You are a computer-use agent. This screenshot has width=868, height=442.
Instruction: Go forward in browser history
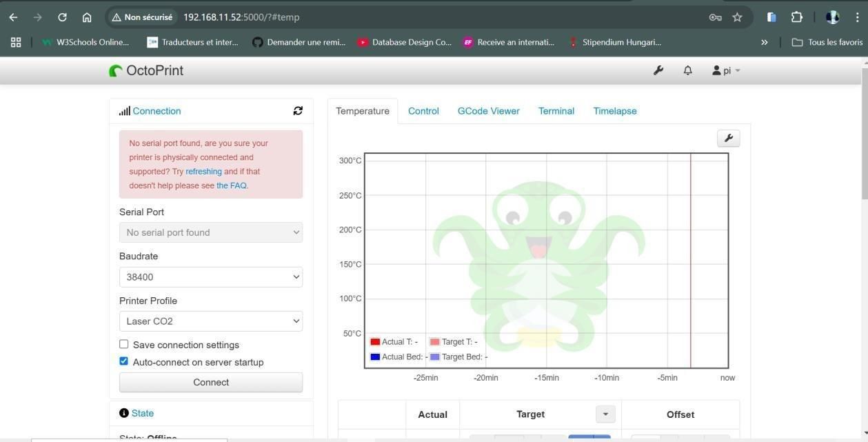(x=37, y=17)
